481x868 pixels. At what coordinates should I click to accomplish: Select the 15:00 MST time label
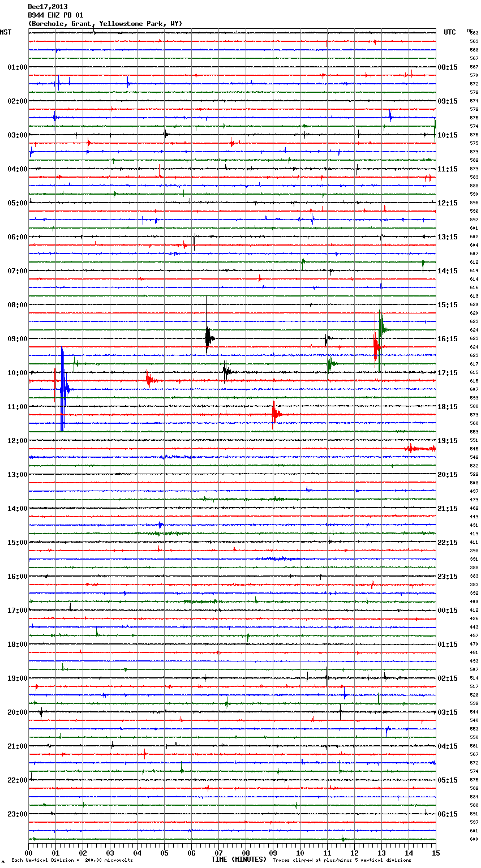pos(18,543)
